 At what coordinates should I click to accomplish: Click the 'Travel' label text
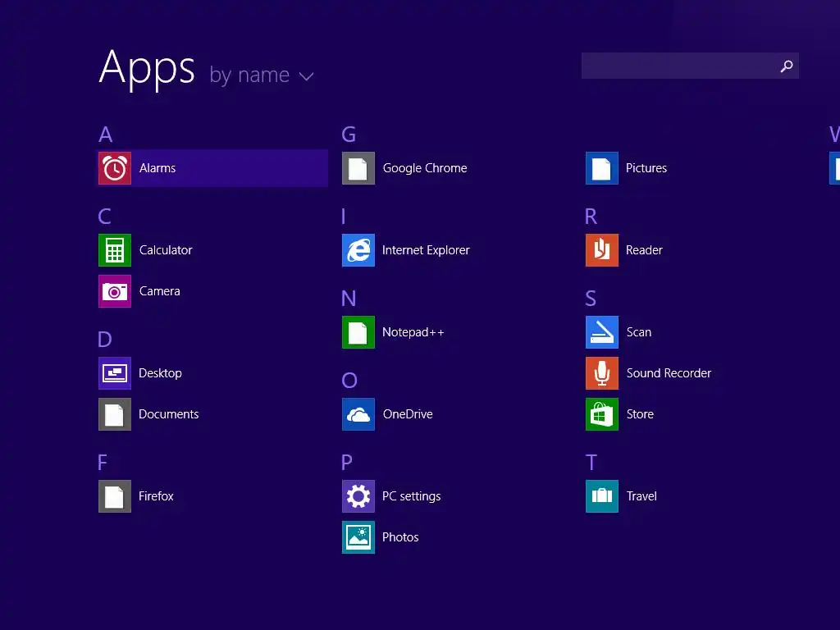tap(641, 496)
